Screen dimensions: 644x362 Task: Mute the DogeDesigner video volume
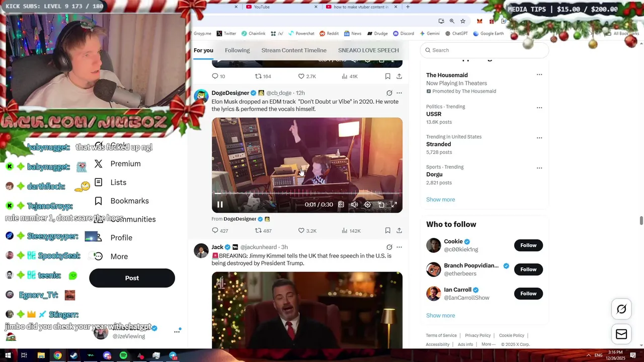click(354, 205)
